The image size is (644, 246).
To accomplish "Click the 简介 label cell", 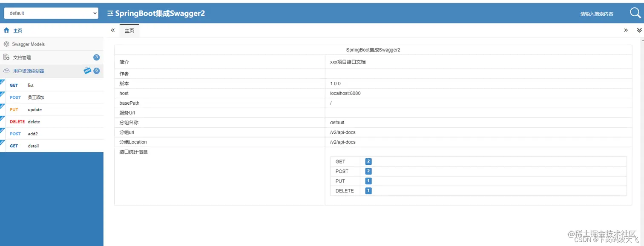I will coord(219,62).
